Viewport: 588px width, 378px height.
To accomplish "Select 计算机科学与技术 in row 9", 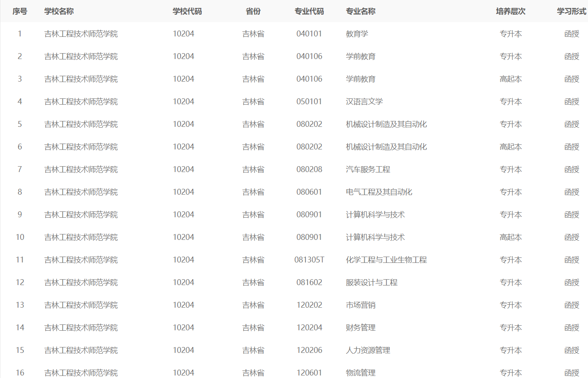I will pos(375,215).
